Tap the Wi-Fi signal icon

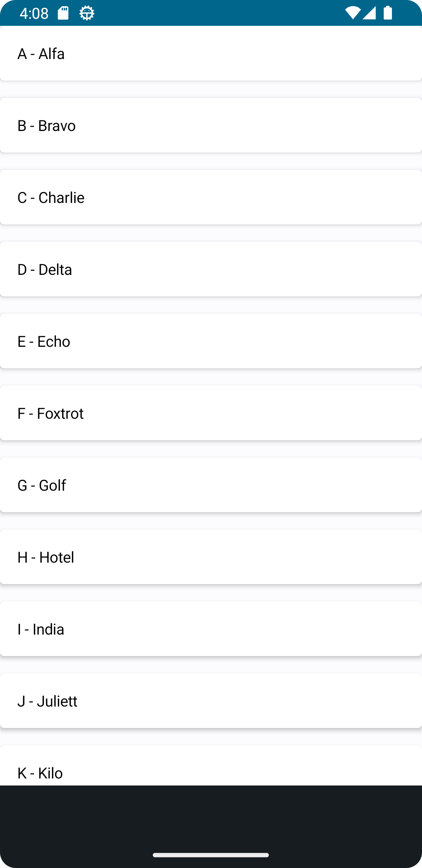click(352, 13)
